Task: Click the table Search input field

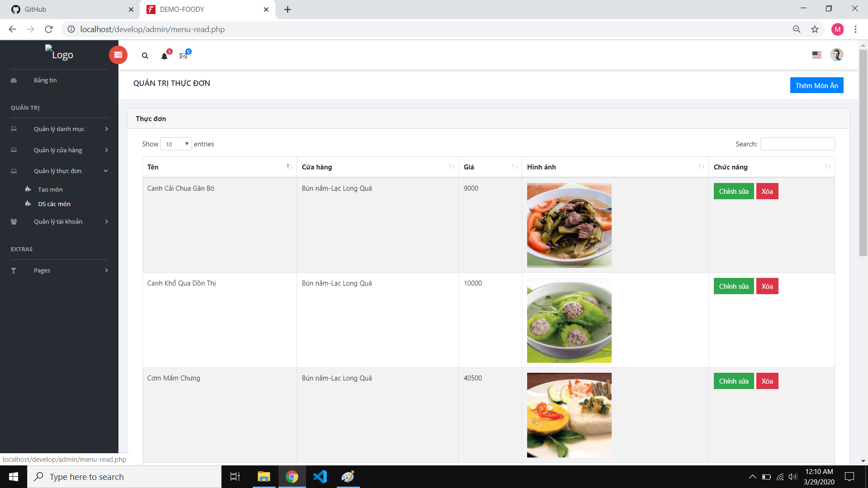Action: pos(797,144)
